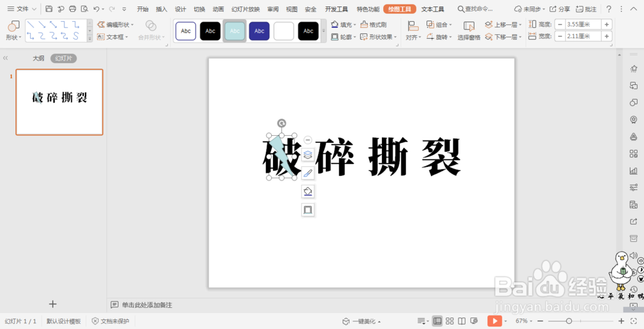Select the light teal Abc shape style
Viewport: 644px width, 329px height.
(x=235, y=31)
